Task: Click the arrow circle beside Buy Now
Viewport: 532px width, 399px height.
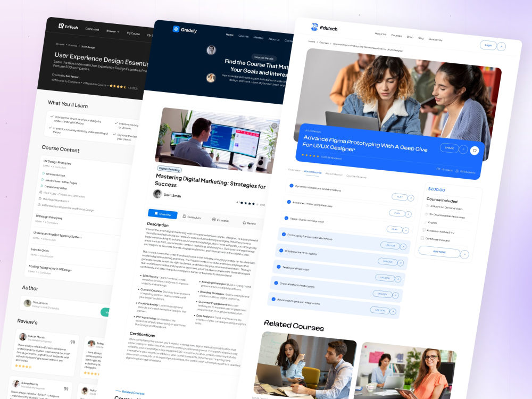Action: 464,254
